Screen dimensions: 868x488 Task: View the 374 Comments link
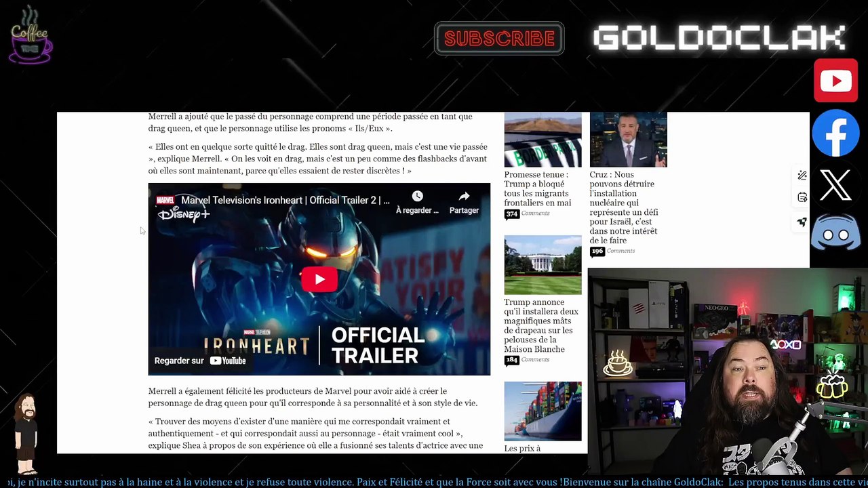[527, 213]
